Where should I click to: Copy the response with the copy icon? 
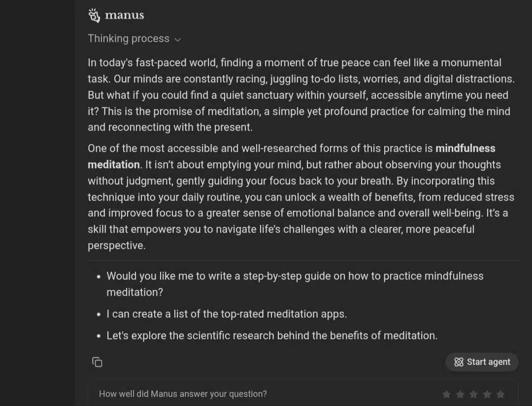pyautogui.click(x=97, y=362)
